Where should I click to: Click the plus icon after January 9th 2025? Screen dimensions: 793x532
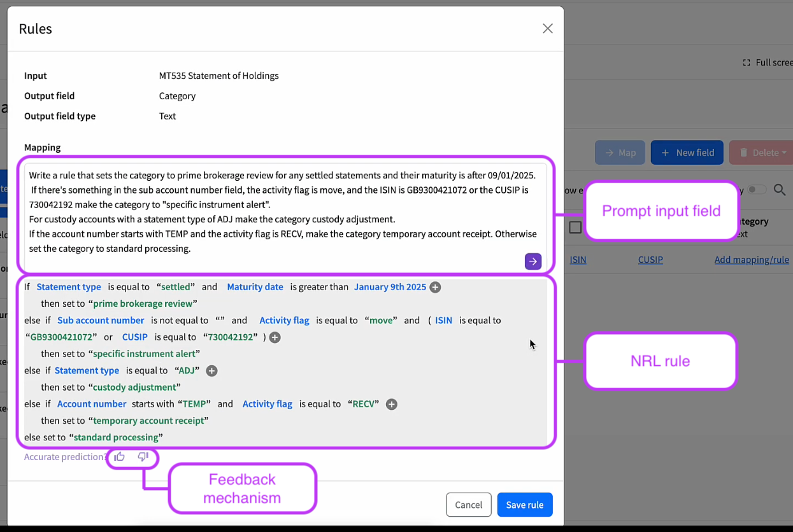[x=435, y=287]
